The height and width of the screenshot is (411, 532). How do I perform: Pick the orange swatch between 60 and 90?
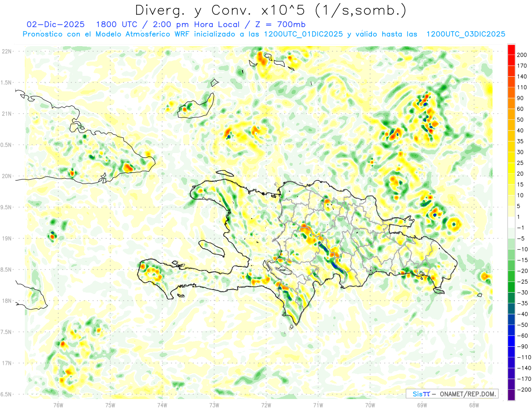pos(511,103)
